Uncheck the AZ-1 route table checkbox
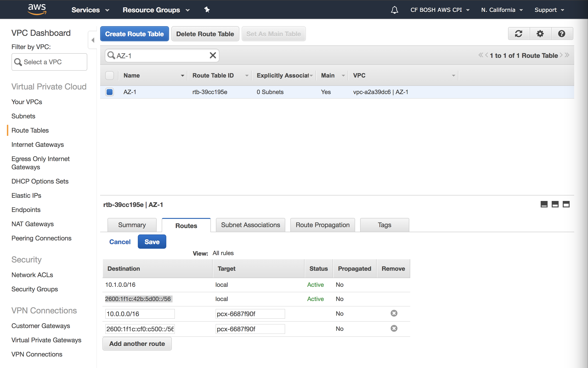The width and height of the screenshot is (588, 368). tap(109, 92)
